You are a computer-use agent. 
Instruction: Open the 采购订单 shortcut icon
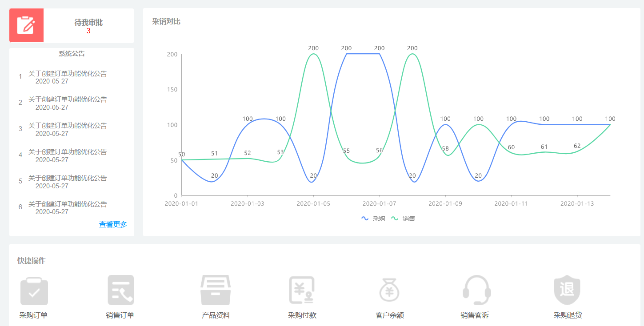click(34, 291)
